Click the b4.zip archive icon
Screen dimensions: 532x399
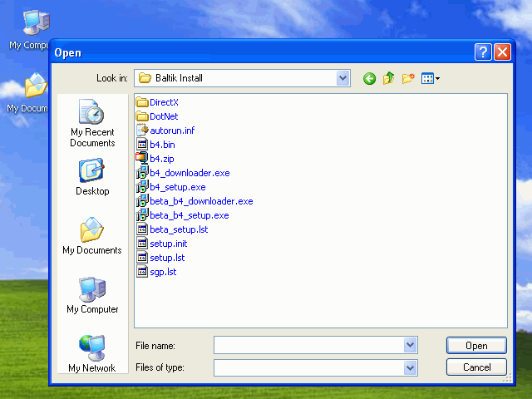(142, 159)
